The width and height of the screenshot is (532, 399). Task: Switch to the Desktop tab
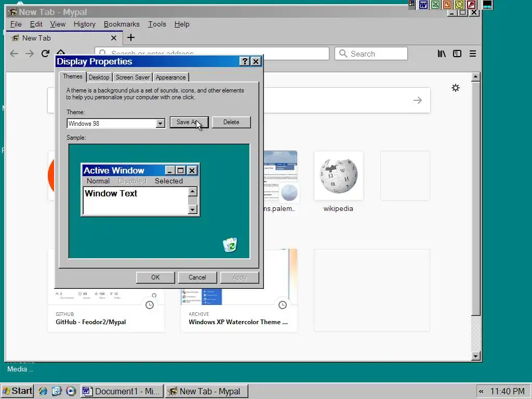click(x=99, y=77)
